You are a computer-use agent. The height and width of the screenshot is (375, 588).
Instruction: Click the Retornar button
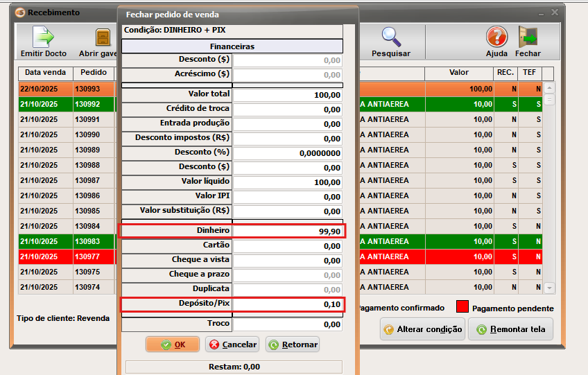[x=292, y=345]
